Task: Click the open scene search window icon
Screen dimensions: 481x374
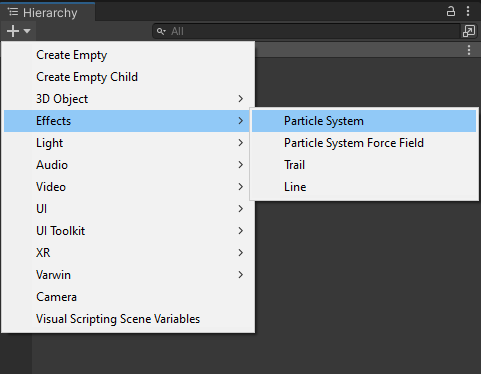Action: click(x=469, y=31)
